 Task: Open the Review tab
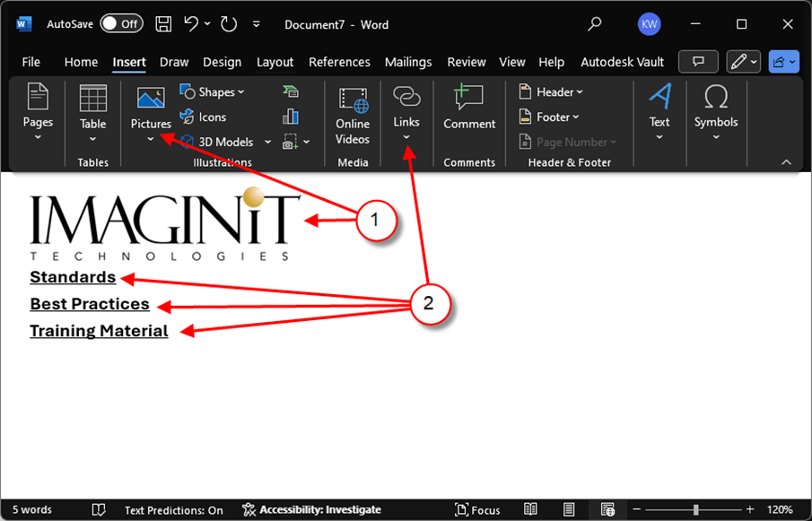coord(467,62)
